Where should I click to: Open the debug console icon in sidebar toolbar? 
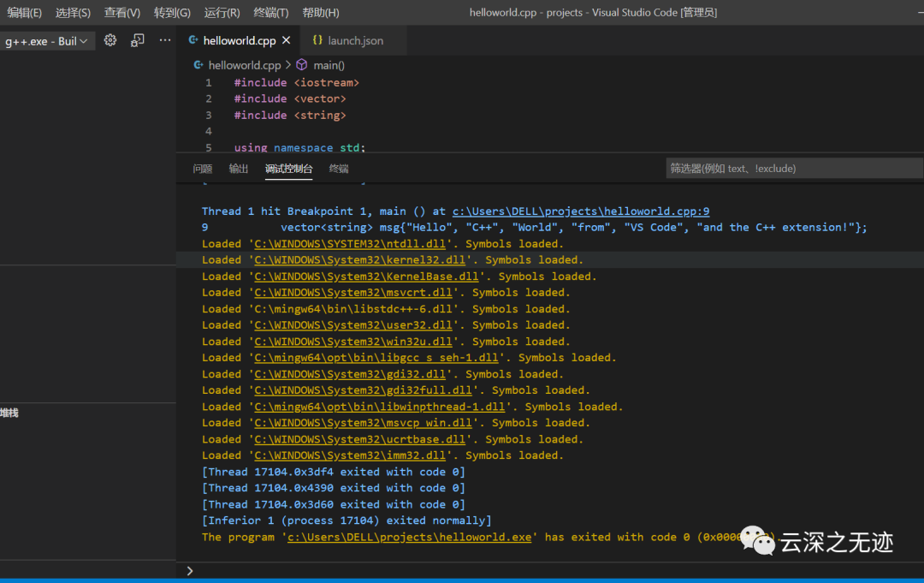pyautogui.click(x=137, y=41)
